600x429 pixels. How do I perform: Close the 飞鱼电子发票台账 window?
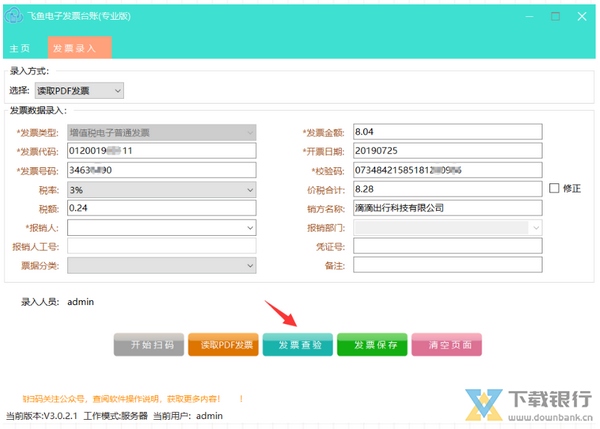[582, 16]
